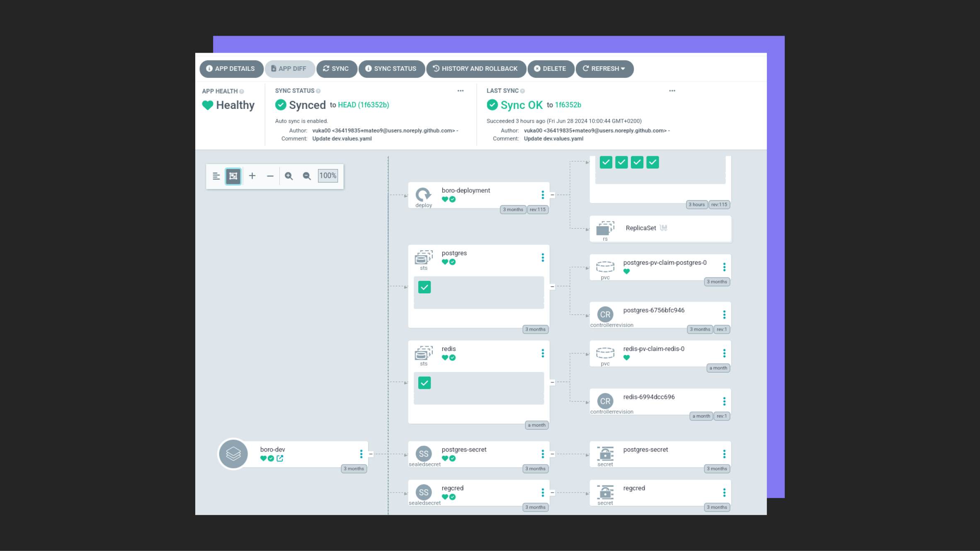Click the SYNC button

pyautogui.click(x=336, y=69)
